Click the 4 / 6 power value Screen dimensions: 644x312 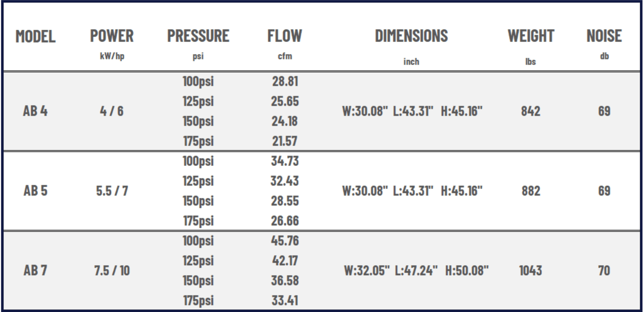(x=112, y=111)
